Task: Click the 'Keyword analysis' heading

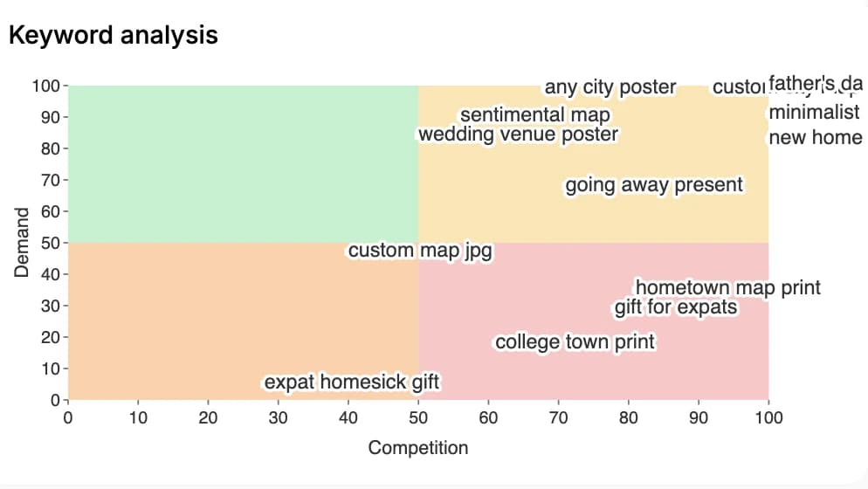Action: 113,35
